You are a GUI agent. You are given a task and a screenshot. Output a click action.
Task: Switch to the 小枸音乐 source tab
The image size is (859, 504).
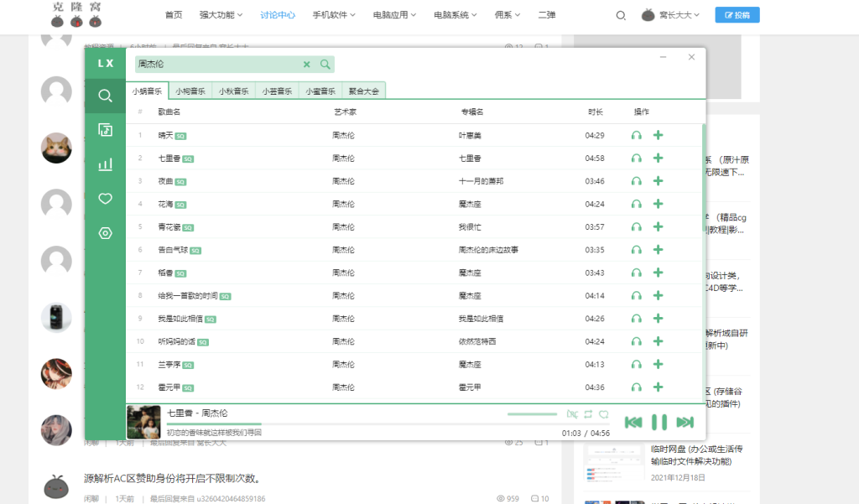(x=190, y=91)
